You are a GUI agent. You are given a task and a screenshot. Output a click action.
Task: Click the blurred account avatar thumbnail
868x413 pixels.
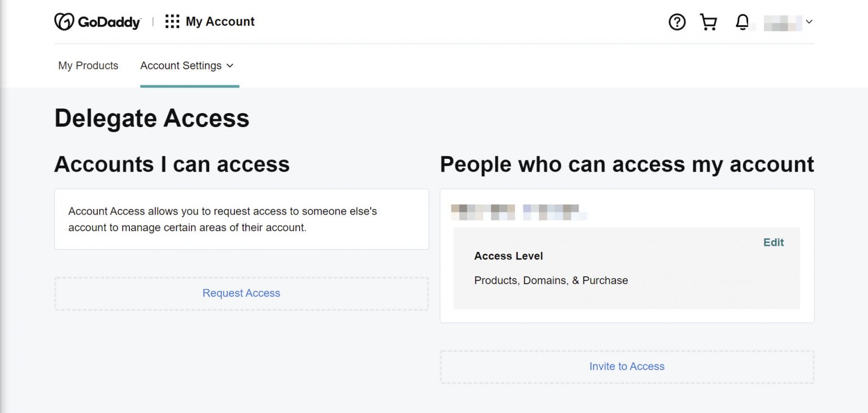tap(784, 22)
